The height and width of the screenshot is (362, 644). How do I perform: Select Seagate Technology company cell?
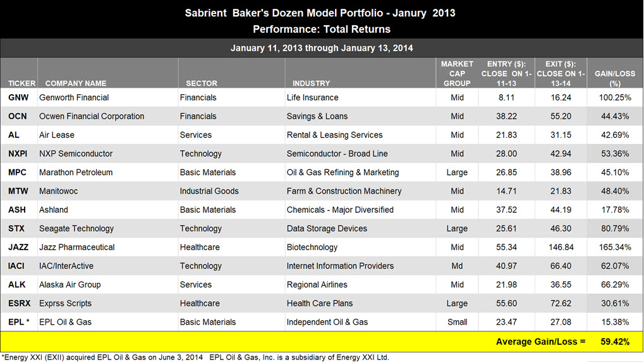pos(76,229)
